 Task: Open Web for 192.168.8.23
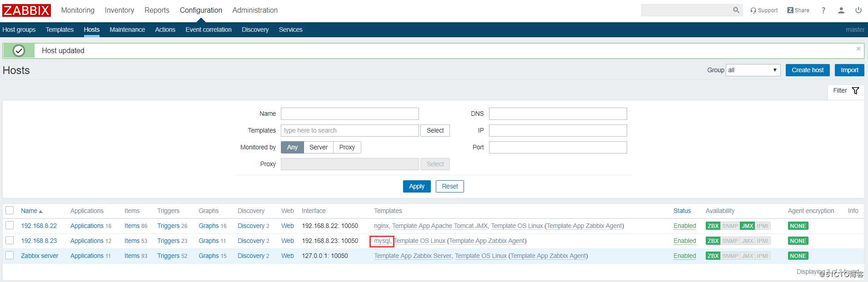pyautogui.click(x=288, y=241)
